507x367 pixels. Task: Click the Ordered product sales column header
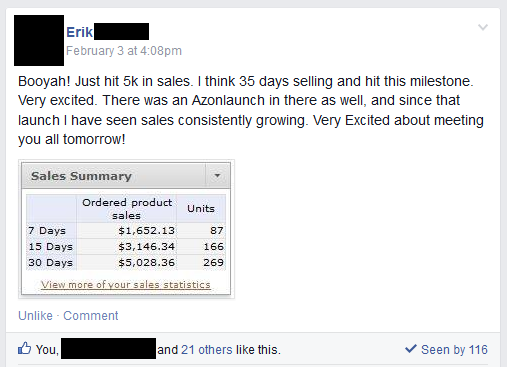pyautogui.click(x=127, y=209)
